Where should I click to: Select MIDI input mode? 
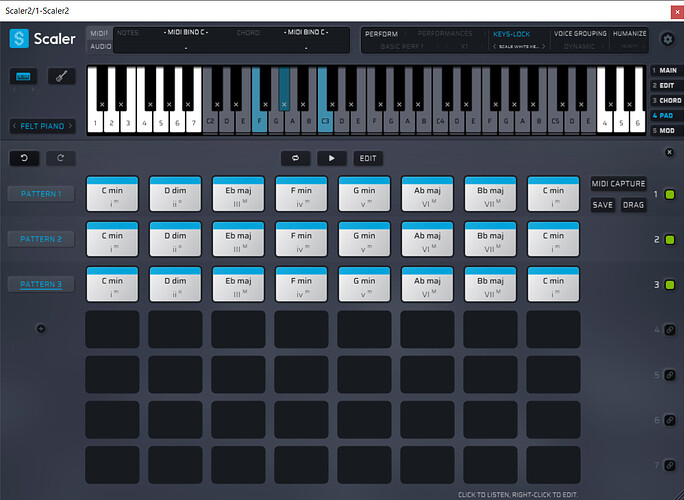99,34
